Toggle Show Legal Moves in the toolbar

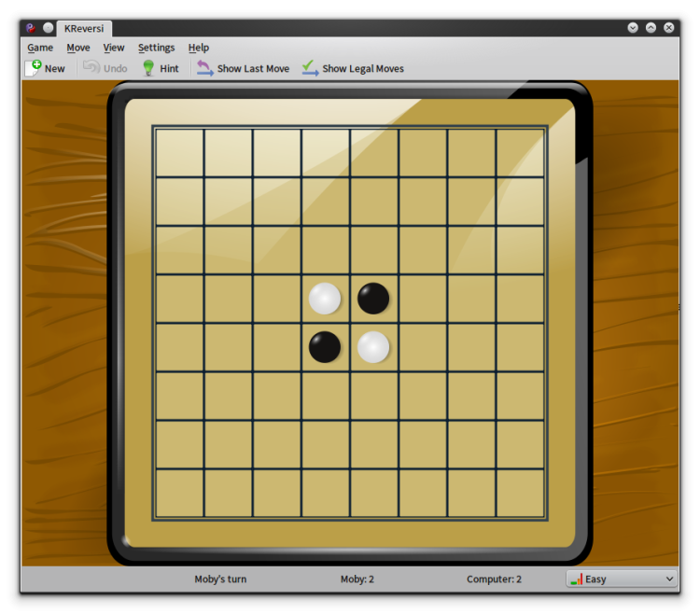pyautogui.click(x=353, y=68)
